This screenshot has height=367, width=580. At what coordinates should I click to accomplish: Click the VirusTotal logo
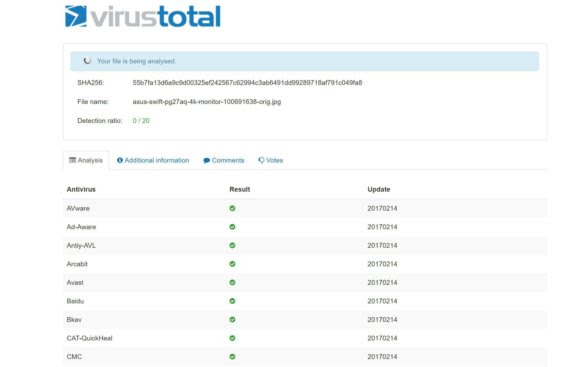click(x=143, y=17)
